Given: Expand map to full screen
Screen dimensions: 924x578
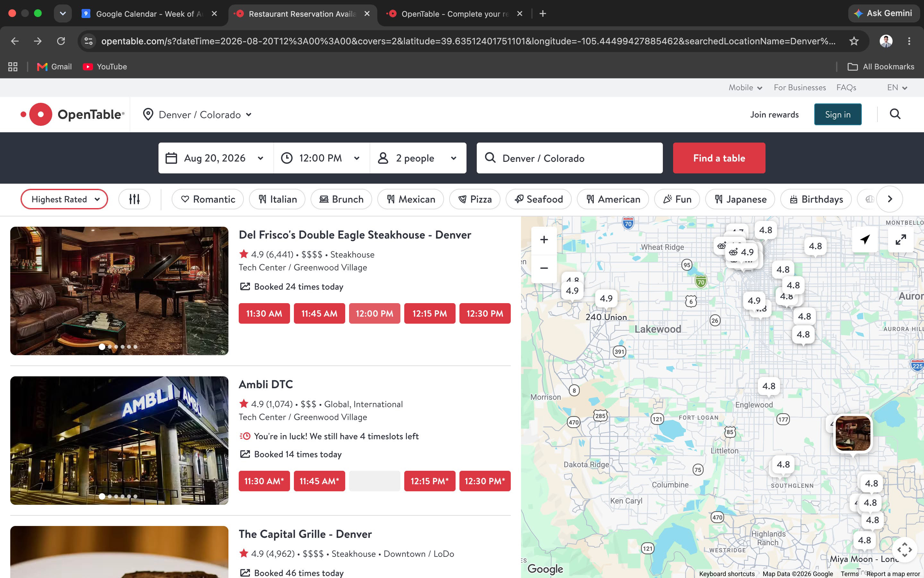Looking at the screenshot, I should pos(901,240).
